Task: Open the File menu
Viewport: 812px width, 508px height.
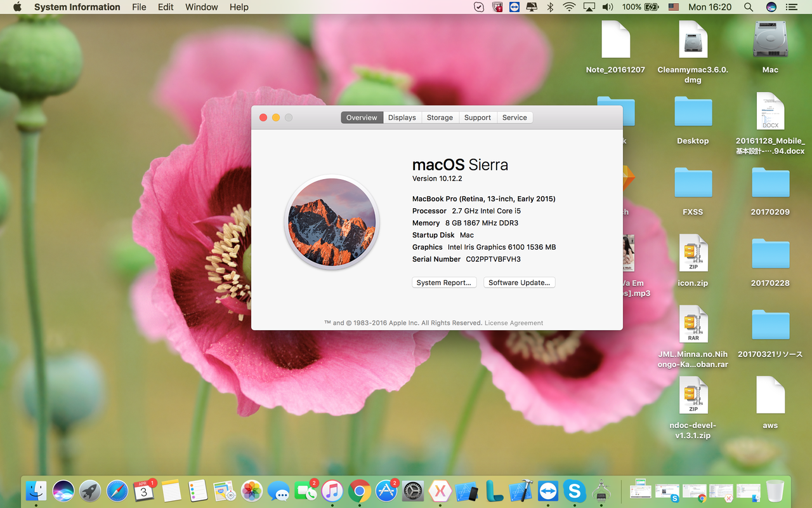Action: click(139, 7)
